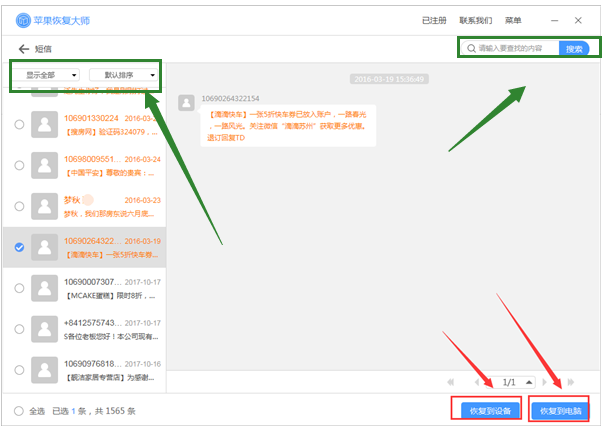The image size is (603, 429).
Task: Go to previous page arrow
Action: (x=477, y=382)
